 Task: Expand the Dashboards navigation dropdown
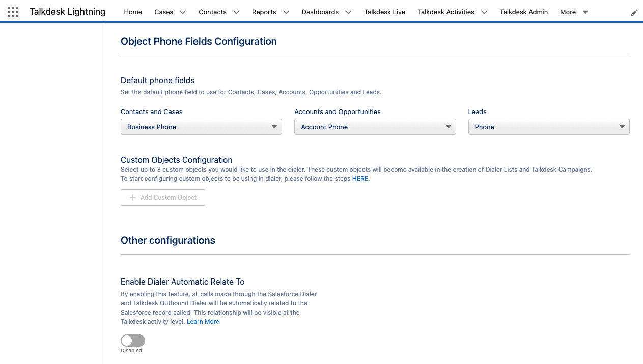pyautogui.click(x=348, y=12)
